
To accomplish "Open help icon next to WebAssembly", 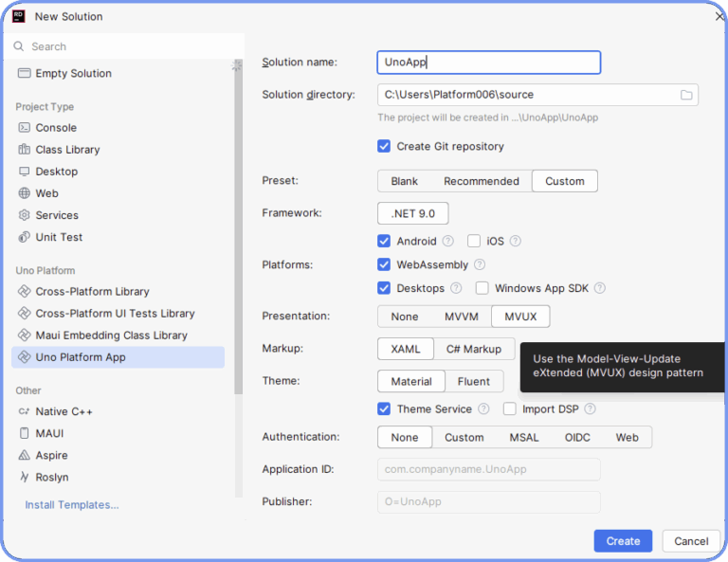I will click(x=480, y=264).
